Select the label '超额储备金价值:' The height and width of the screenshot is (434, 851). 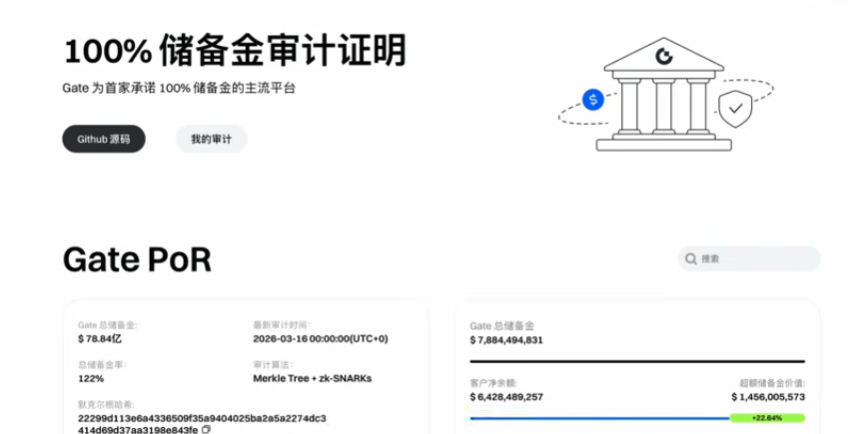coord(772,383)
